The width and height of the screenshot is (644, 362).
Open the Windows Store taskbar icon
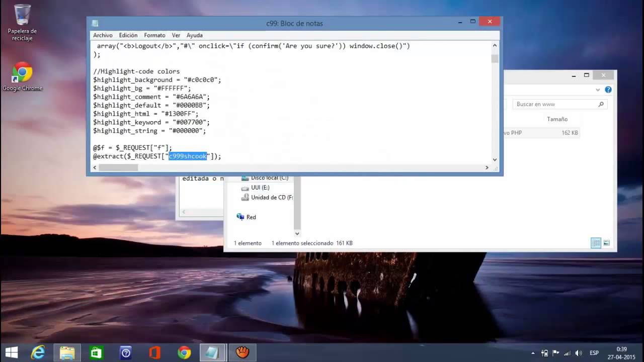[x=97, y=352]
